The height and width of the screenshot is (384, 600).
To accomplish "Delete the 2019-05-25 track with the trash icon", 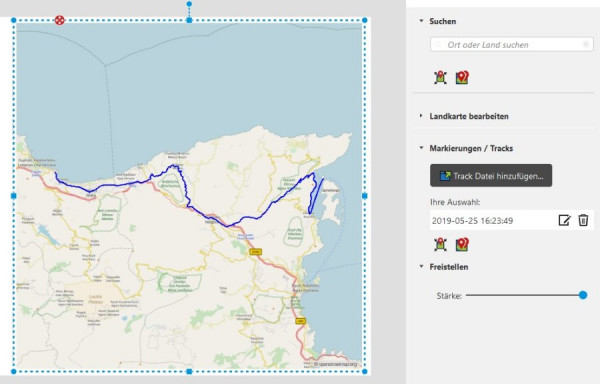I will click(583, 220).
